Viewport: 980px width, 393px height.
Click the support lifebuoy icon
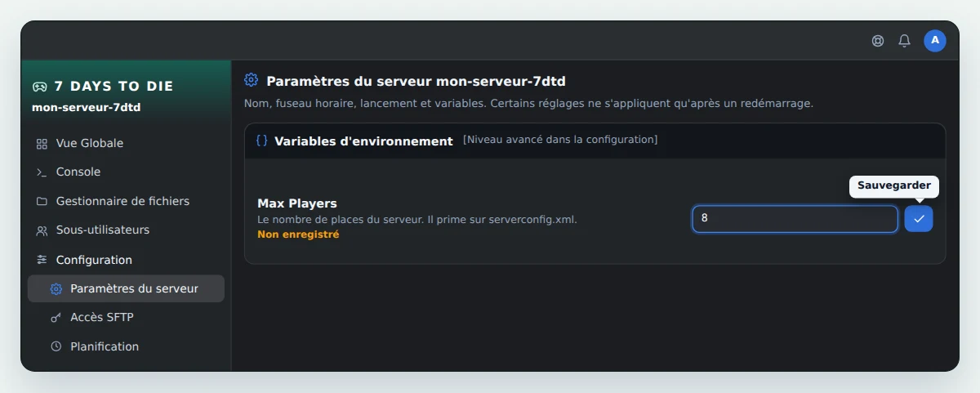pos(878,41)
